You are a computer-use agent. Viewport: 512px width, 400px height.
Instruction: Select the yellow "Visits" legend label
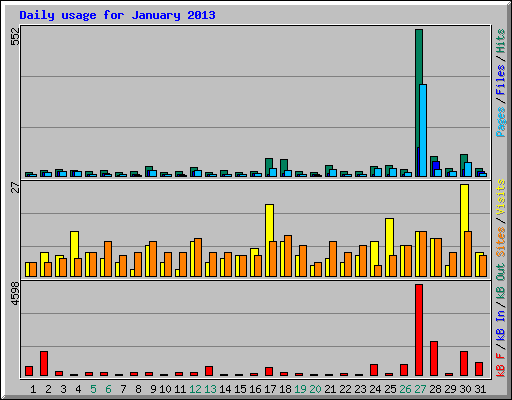(501, 198)
